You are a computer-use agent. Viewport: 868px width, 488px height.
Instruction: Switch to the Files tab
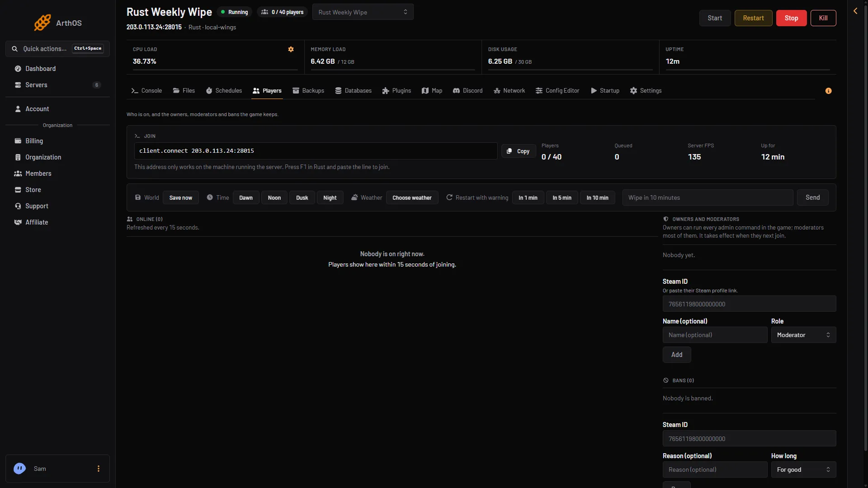pos(184,91)
